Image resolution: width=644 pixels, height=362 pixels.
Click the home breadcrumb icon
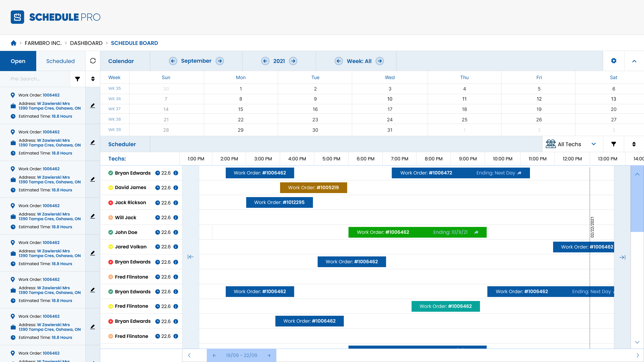coord(13,43)
